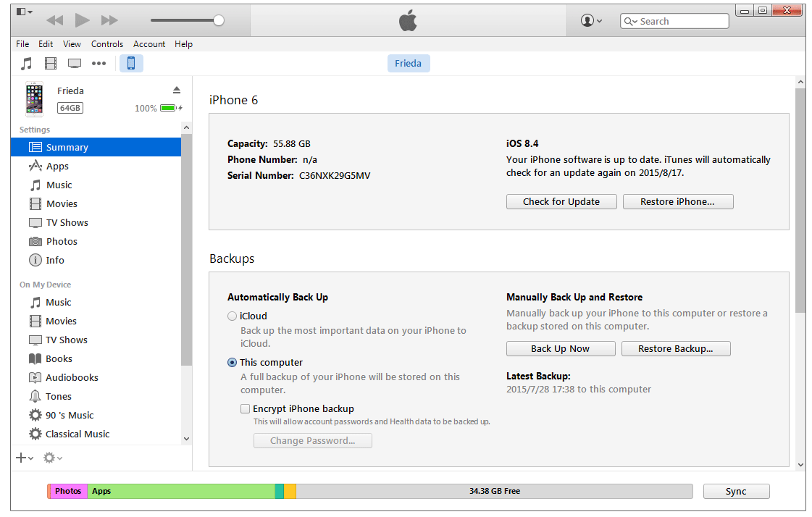
Task: Enable Encrypt iPhone backup checkbox
Action: [245, 409]
